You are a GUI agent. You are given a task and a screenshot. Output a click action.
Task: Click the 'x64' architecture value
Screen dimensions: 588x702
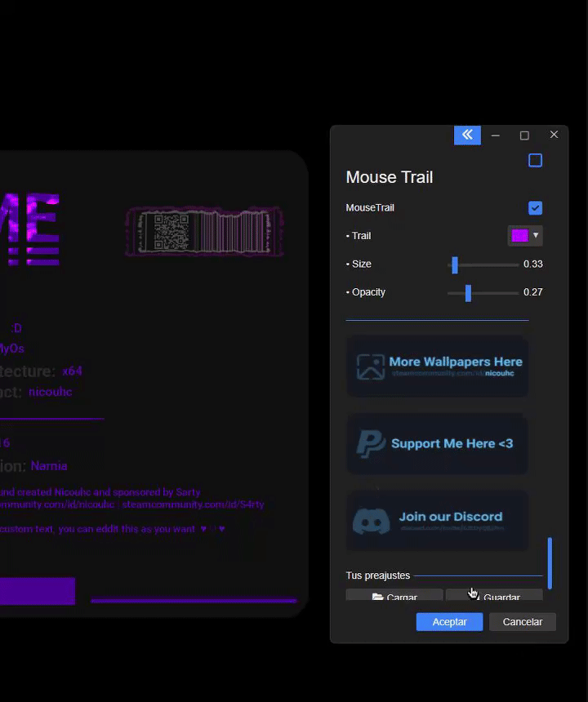coord(72,371)
